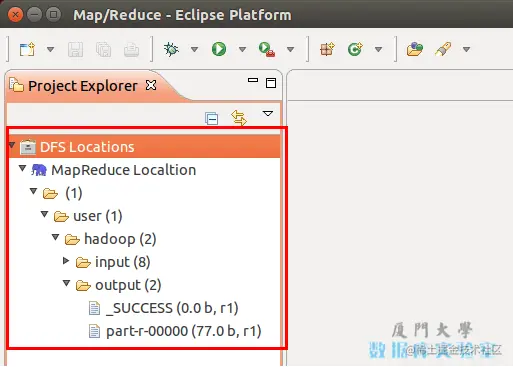Click the New Java Class icon
Viewport: 513px width, 367px height.
[355, 49]
